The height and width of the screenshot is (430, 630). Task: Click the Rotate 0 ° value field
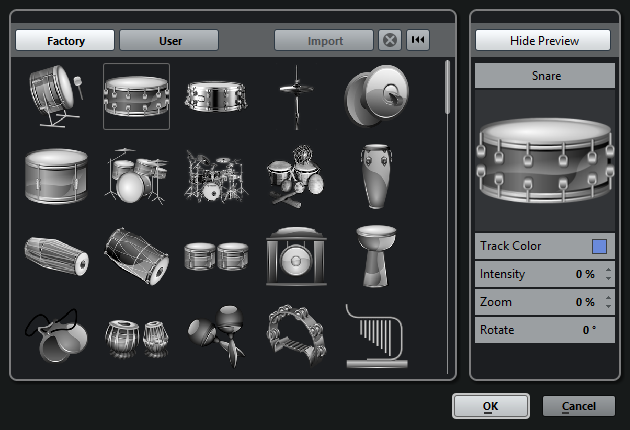pos(589,330)
